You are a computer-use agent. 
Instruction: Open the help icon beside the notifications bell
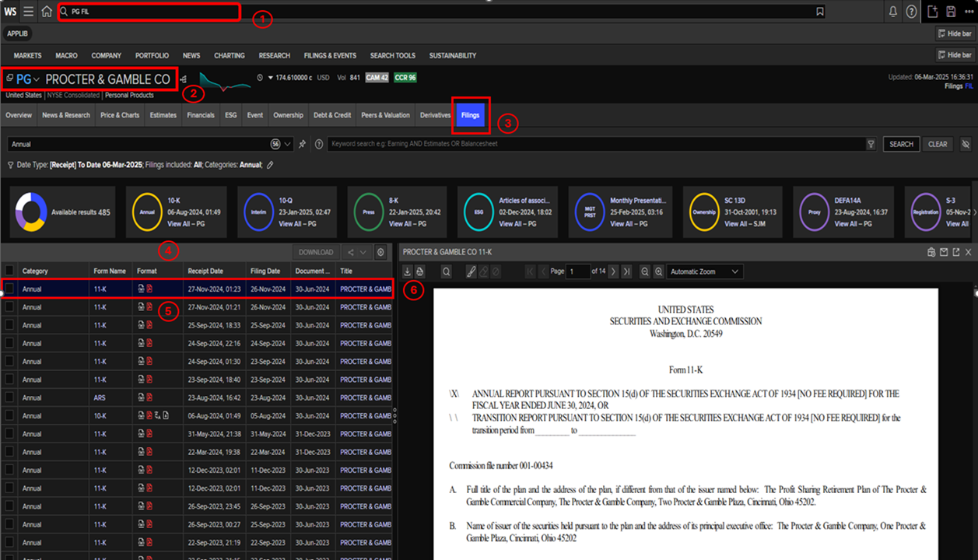click(911, 12)
